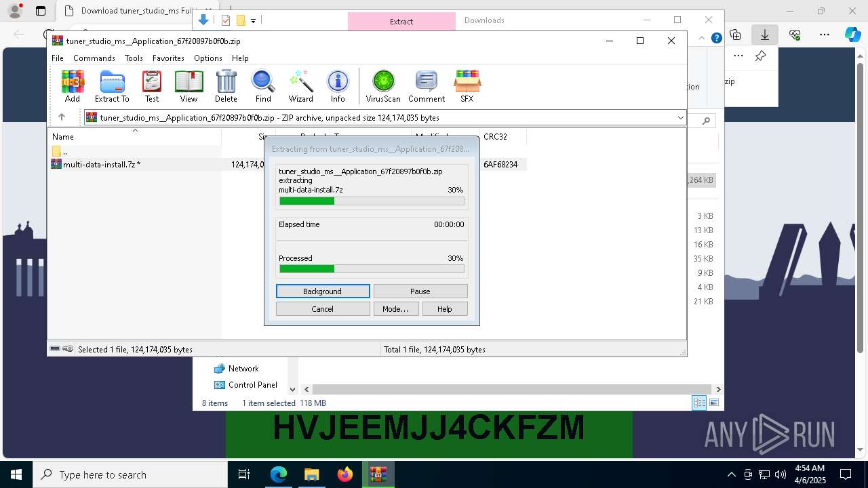Click Explorer horizontal scrollbar
The image size is (868, 488).
click(512, 389)
